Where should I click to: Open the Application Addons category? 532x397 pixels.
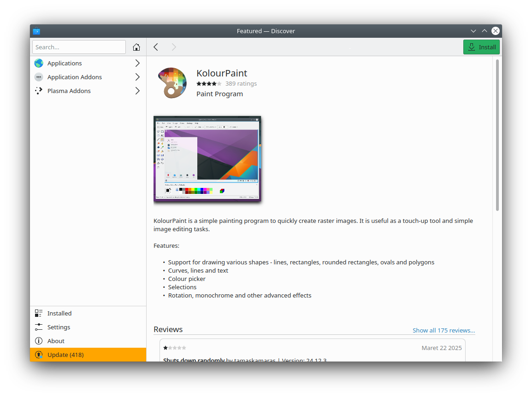coord(88,77)
